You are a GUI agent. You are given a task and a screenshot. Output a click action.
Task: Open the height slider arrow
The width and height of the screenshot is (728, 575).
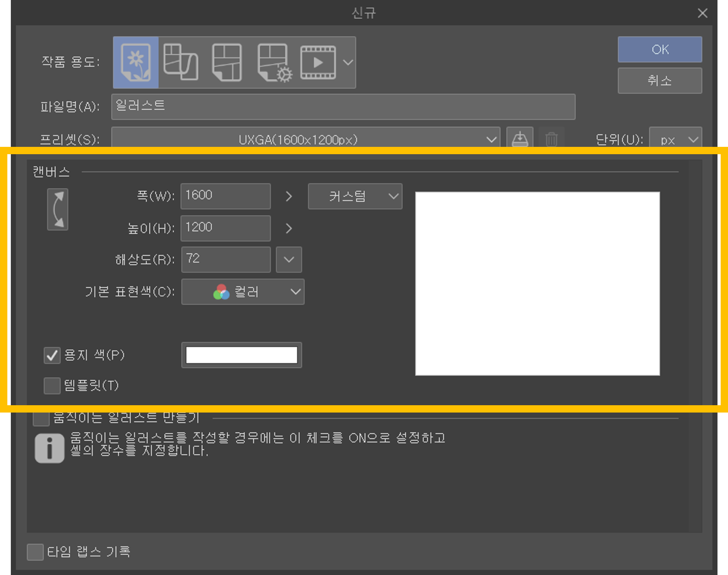click(x=289, y=228)
